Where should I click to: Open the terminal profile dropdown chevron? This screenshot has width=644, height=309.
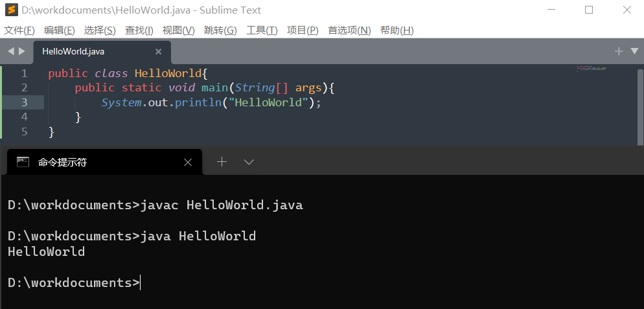(x=249, y=162)
